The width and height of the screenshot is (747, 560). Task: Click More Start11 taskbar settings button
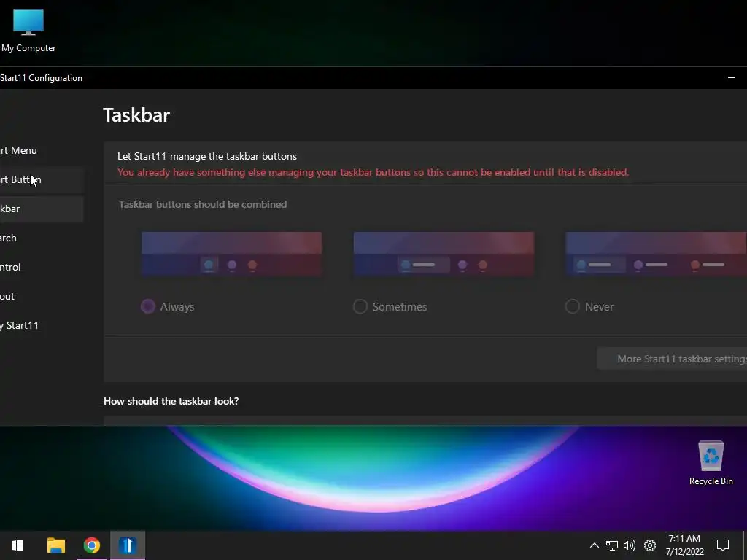[x=672, y=359]
